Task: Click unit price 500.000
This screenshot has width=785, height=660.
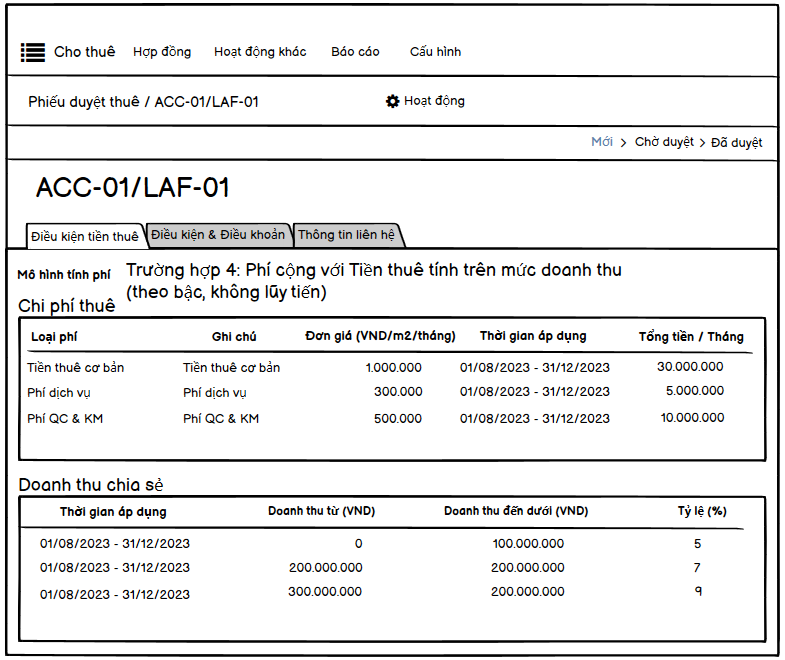Action: click(398, 419)
